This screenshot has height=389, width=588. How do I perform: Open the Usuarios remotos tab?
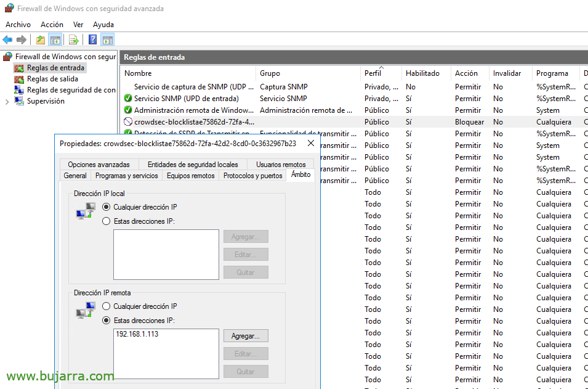(x=281, y=165)
